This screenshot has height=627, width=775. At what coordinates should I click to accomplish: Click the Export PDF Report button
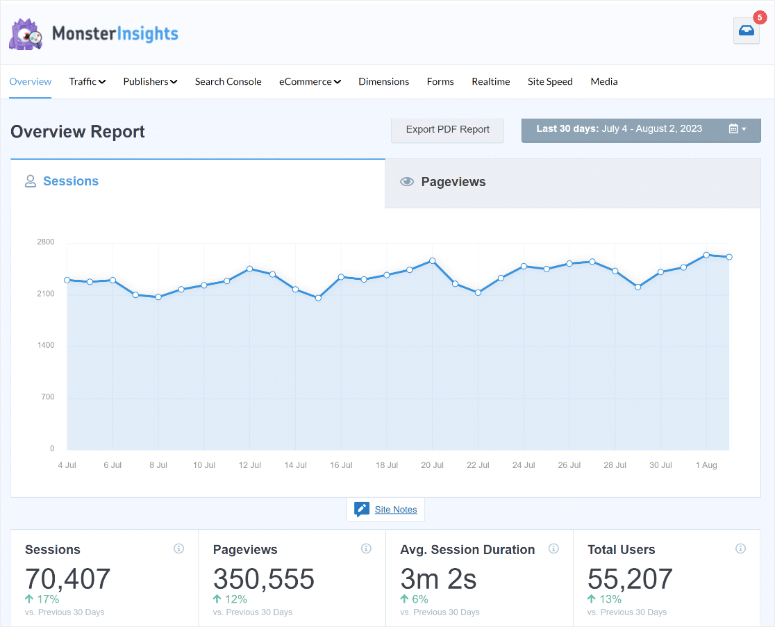click(x=447, y=130)
